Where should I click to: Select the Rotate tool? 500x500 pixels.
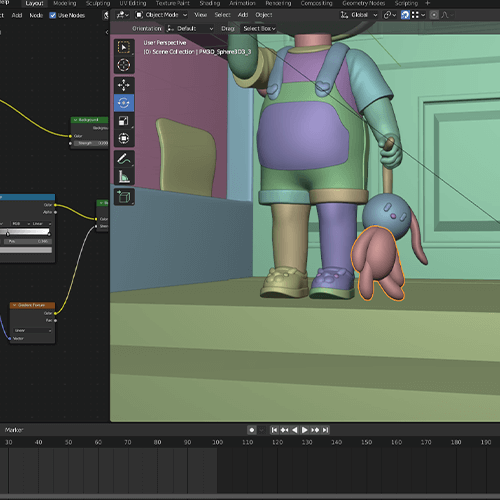[x=124, y=103]
